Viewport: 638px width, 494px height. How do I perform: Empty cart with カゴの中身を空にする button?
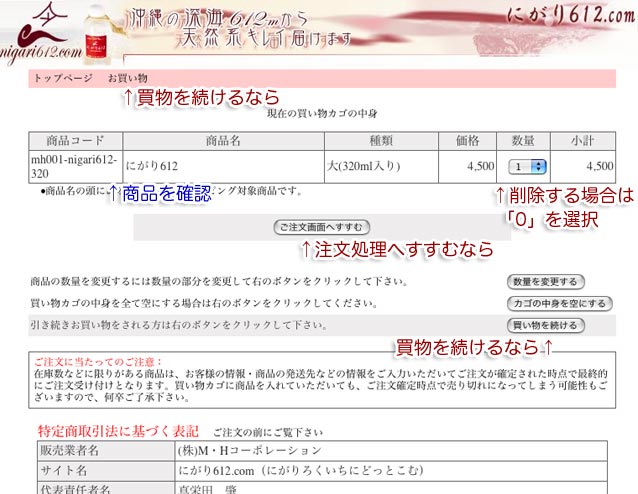point(558,303)
